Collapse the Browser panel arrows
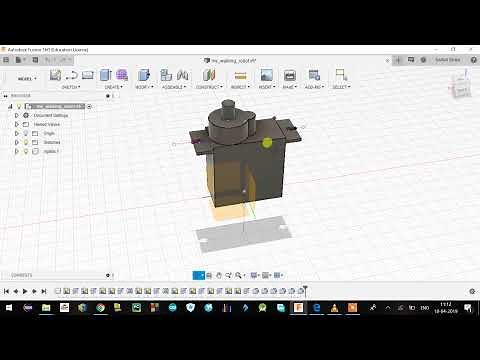 [x=5, y=96]
